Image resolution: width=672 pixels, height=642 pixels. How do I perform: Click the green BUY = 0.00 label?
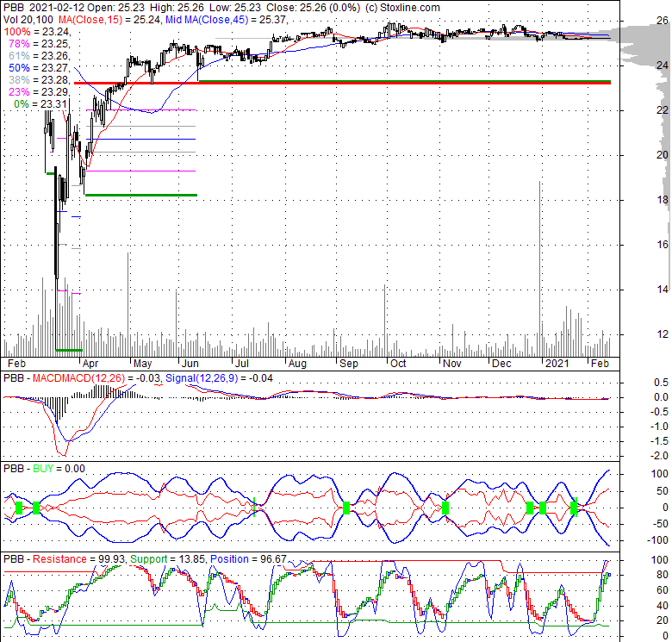pos(59,469)
